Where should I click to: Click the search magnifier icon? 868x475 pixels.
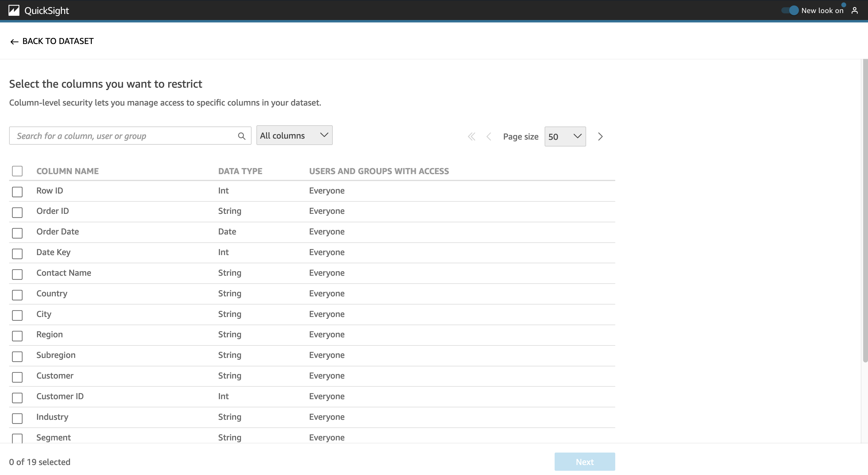pyautogui.click(x=241, y=136)
